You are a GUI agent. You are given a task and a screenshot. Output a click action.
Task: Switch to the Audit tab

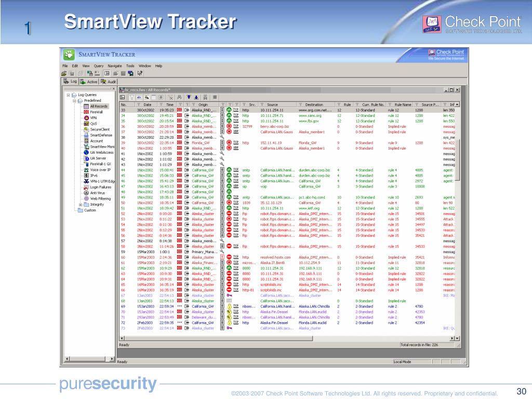click(108, 82)
